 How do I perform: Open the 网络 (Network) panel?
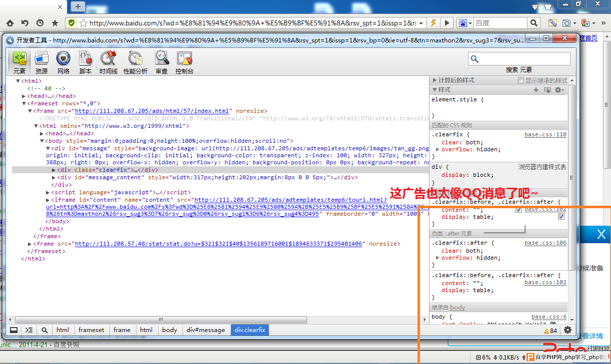pos(63,62)
